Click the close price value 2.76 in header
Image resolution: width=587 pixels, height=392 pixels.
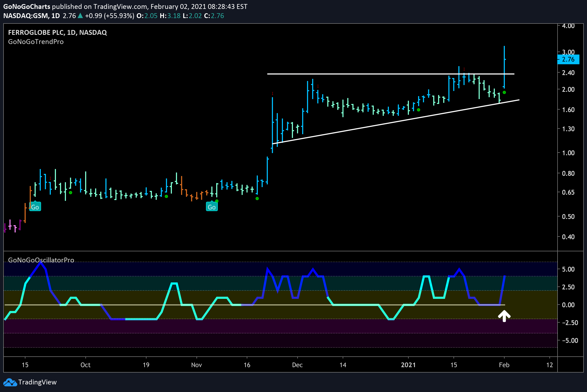218,16
